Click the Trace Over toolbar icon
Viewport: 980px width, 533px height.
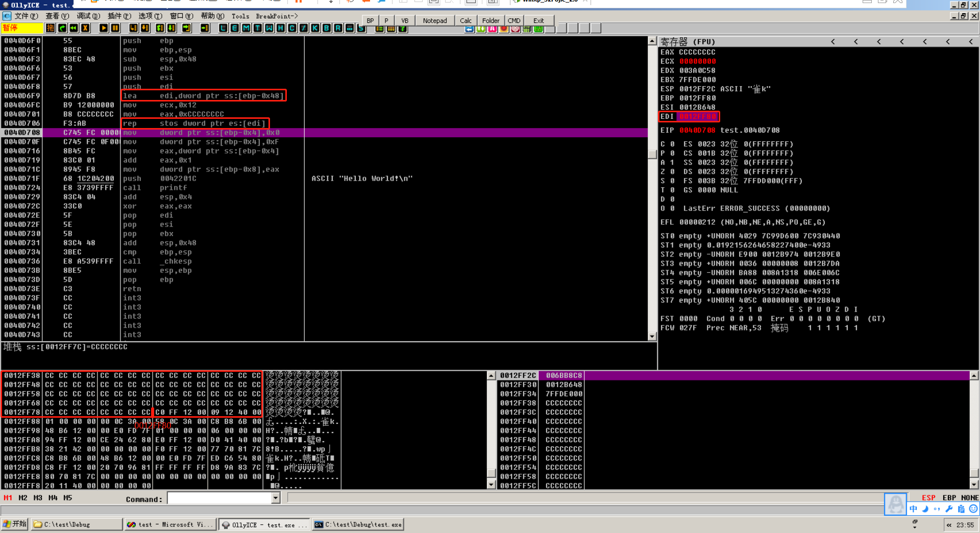tap(171, 28)
